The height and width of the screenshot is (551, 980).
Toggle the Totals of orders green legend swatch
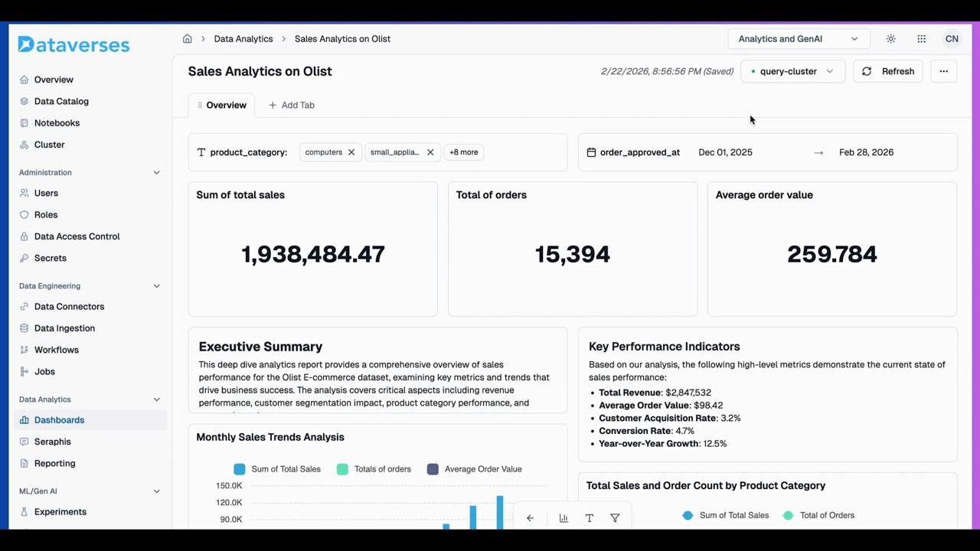coord(342,469)
